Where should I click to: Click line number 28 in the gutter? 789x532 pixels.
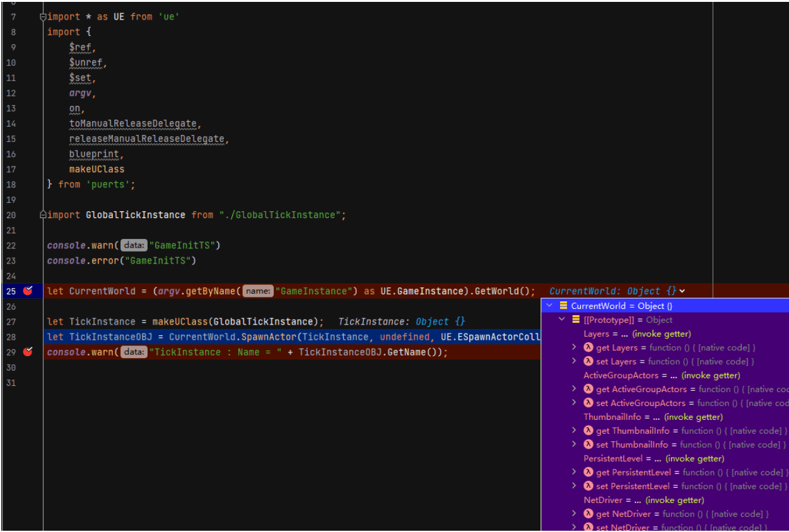click(11, 337)
